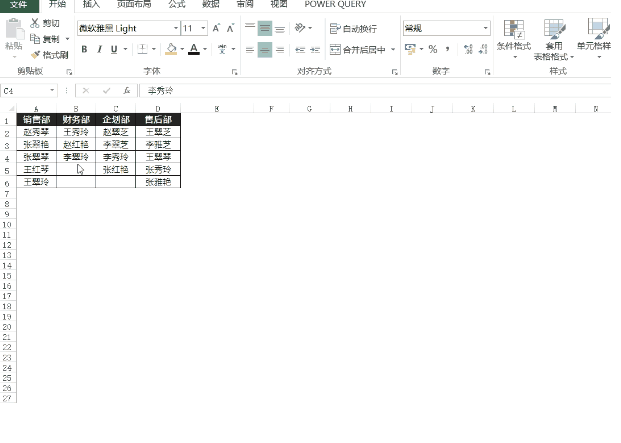Click the Paste clipboard icon

[14, 29]
